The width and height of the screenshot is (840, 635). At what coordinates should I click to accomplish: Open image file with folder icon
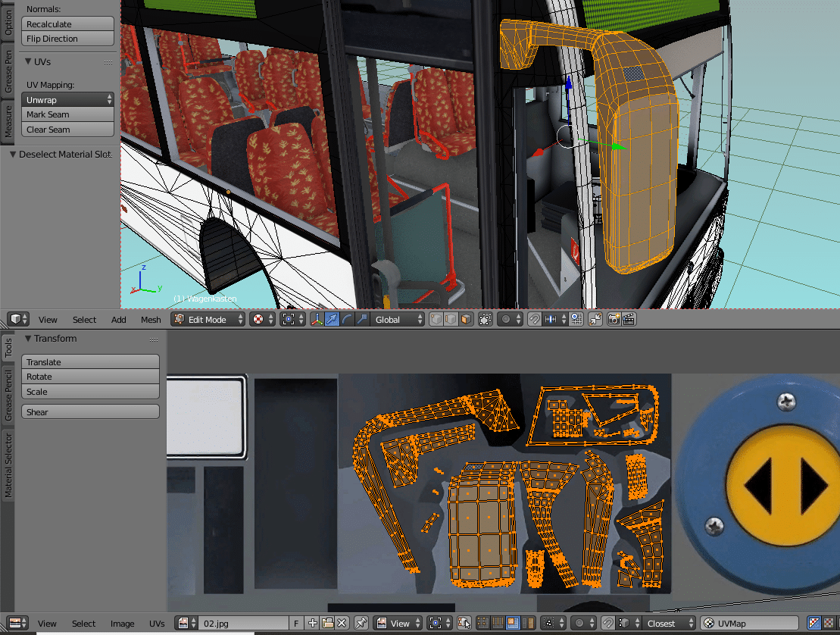327,624
